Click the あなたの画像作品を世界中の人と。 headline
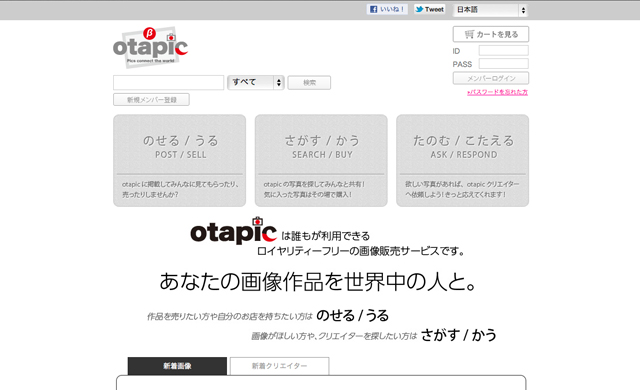This screenshot has width=640, height=390. tap(318, 281)
